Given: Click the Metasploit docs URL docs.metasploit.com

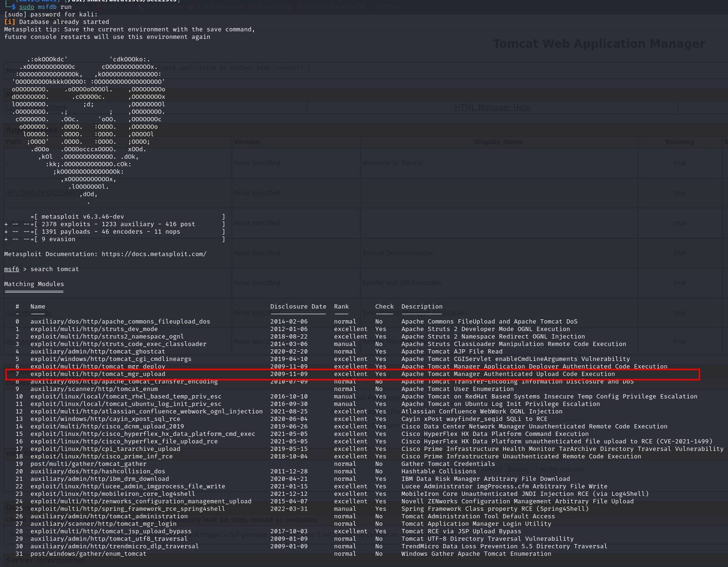Looking at the screenshot, I should tap(154, 254).
